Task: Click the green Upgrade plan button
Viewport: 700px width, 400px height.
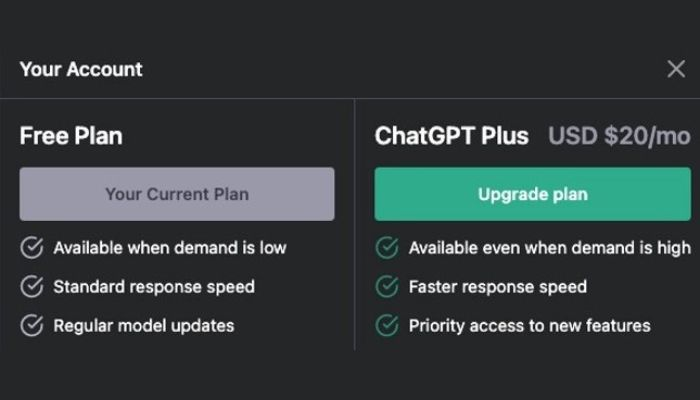Action: click(x=533, y=194)
